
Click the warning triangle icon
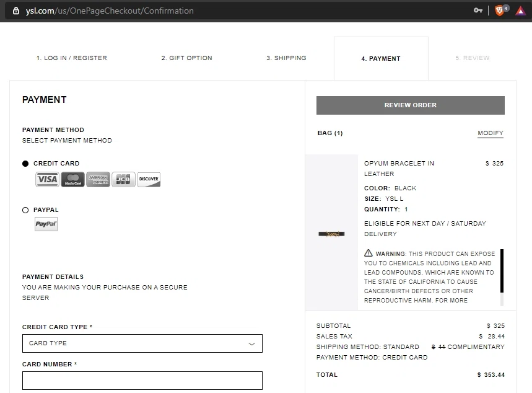tap(368, 253)
